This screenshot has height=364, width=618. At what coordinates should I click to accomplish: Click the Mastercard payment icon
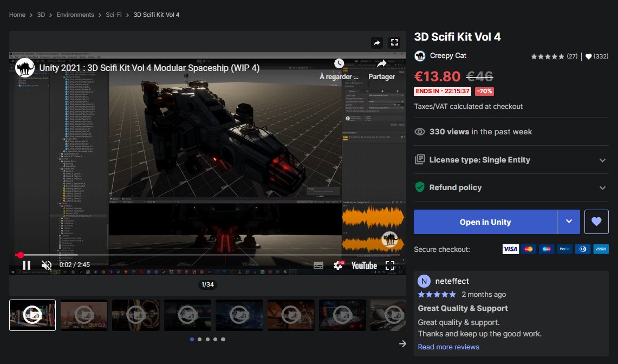[x=529, y=249]
